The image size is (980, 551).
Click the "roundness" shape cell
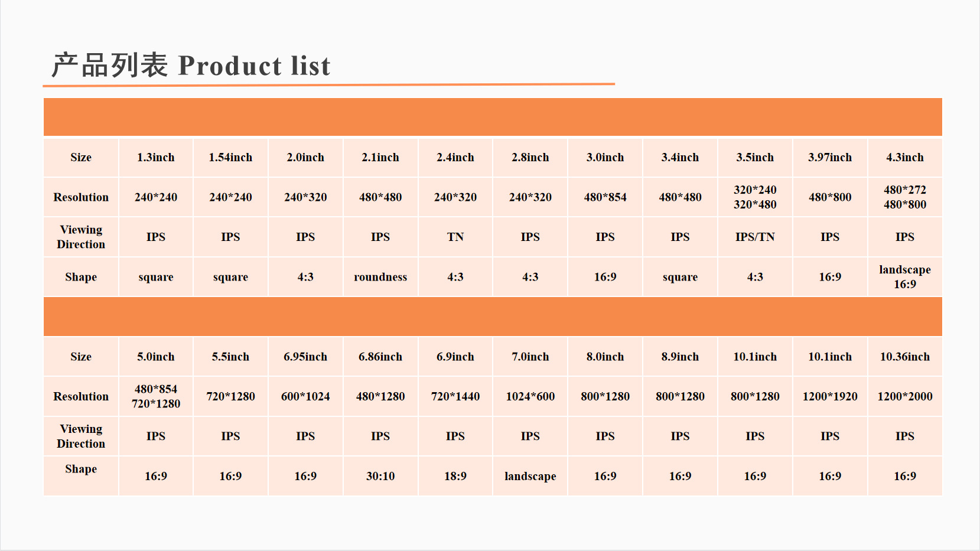tap(380, 277)
